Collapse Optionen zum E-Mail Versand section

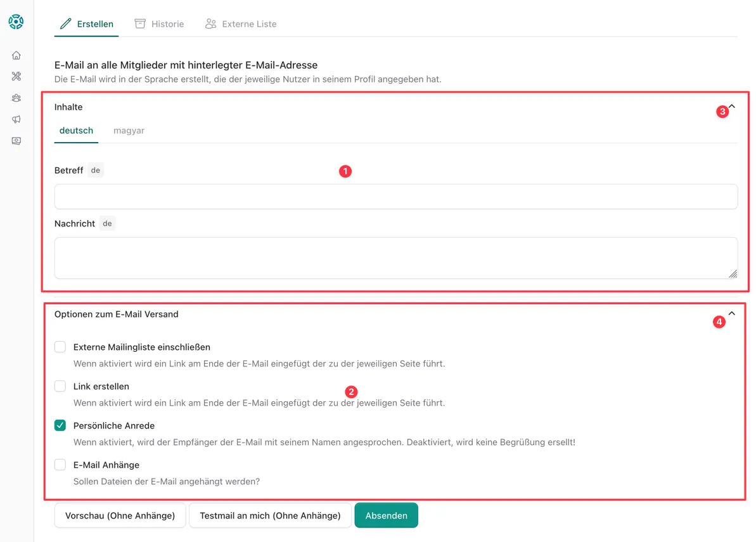click(732, 313)
